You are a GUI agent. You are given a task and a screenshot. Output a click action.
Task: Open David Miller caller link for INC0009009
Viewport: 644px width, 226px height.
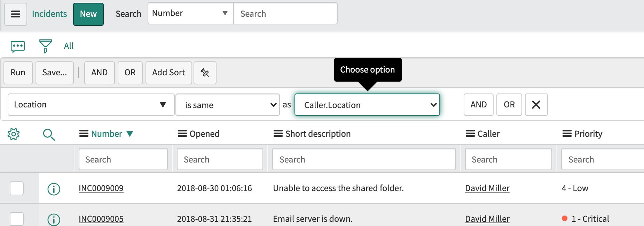pyautogui.click(x=487, y=188)
